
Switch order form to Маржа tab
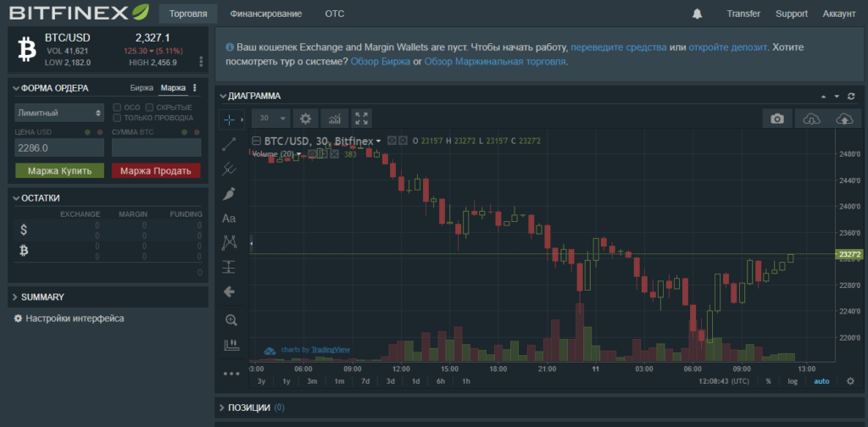coord(173,88)
